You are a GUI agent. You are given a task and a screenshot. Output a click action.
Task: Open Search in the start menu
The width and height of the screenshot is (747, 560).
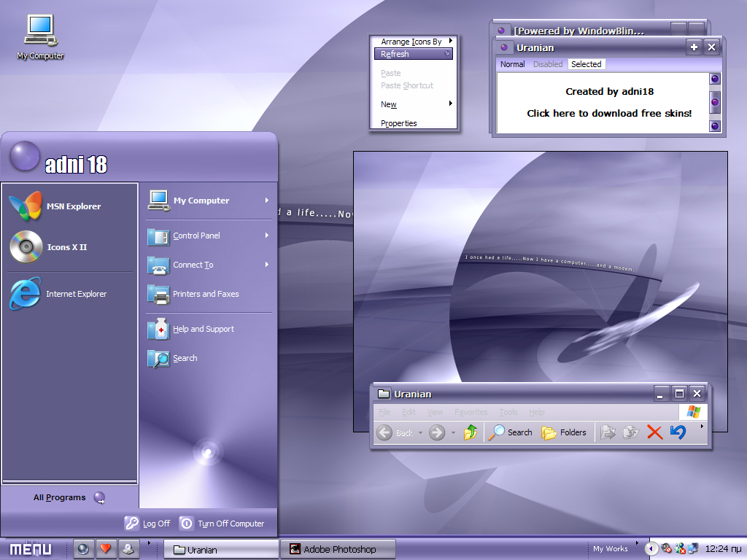click(x=172, y=358)
